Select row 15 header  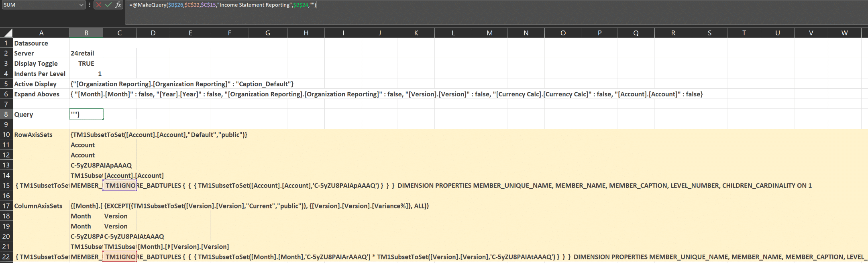click(x=6, y=186)
